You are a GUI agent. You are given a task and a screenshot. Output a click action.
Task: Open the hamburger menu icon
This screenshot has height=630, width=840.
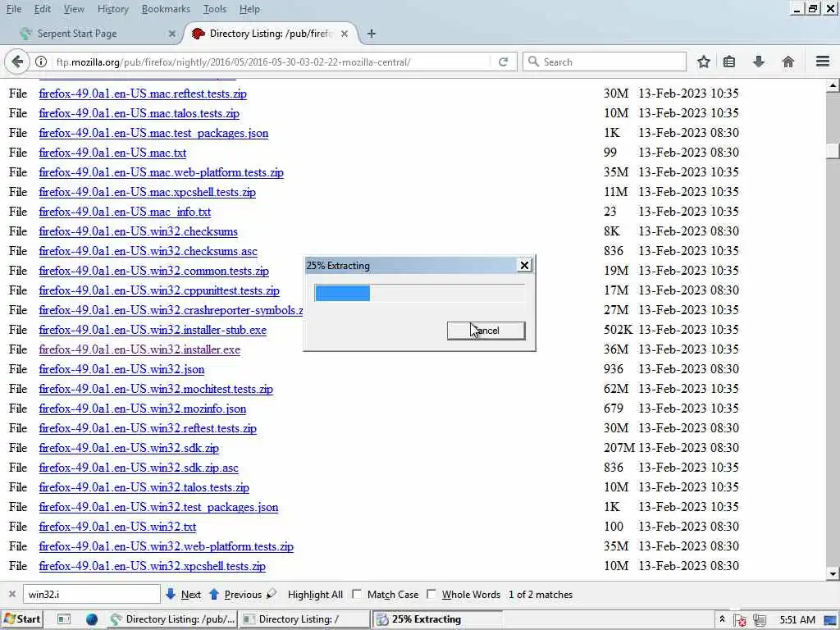point(823,62)
